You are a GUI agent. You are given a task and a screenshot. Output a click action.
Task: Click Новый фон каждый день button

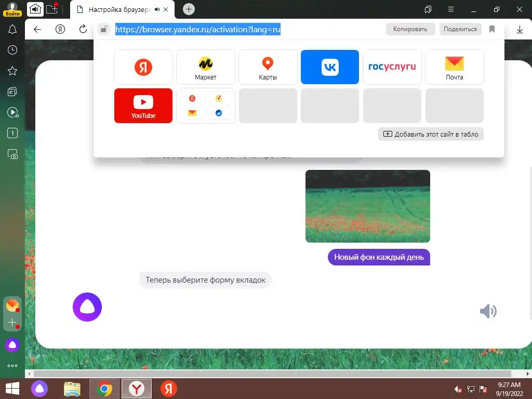[x=379, y=257]
